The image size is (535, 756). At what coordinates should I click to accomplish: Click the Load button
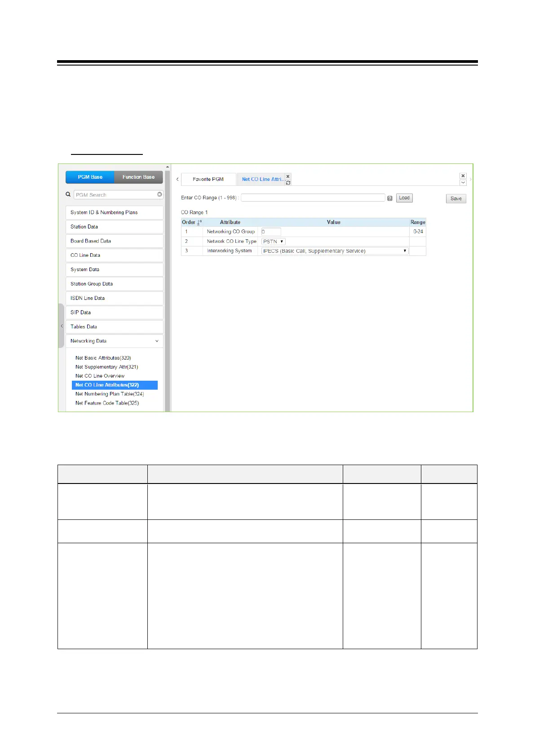pos(404,198)
